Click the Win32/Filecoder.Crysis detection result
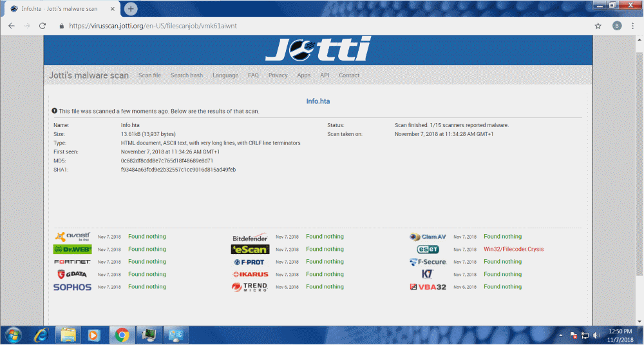This screenshot has width=644, height=345. [513, 249]
